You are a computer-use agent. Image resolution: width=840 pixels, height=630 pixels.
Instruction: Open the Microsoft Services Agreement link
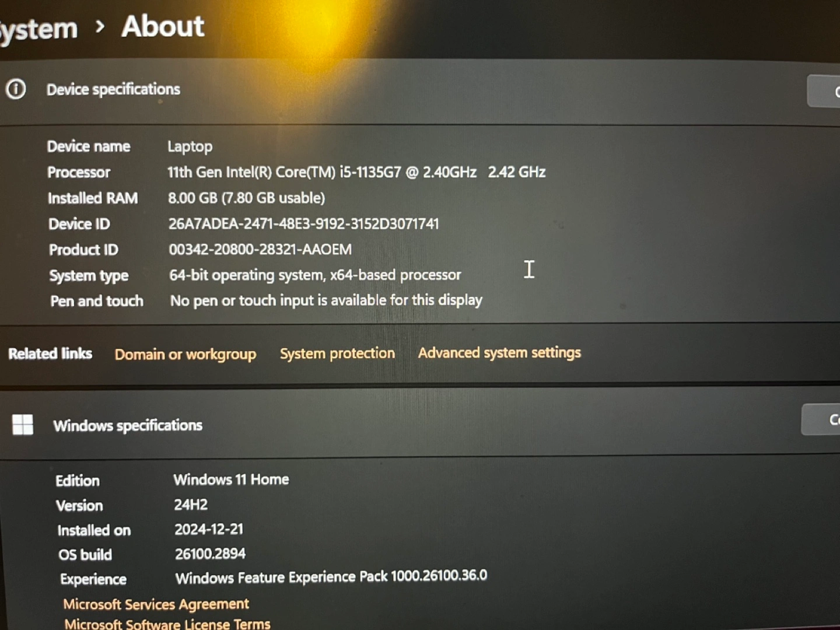coord(156,604)
